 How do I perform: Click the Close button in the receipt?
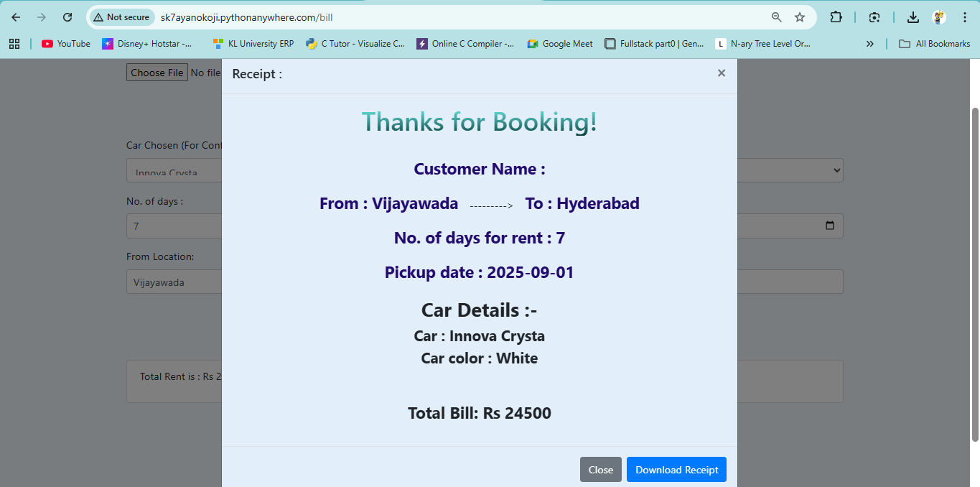click(x=600, y=470)
